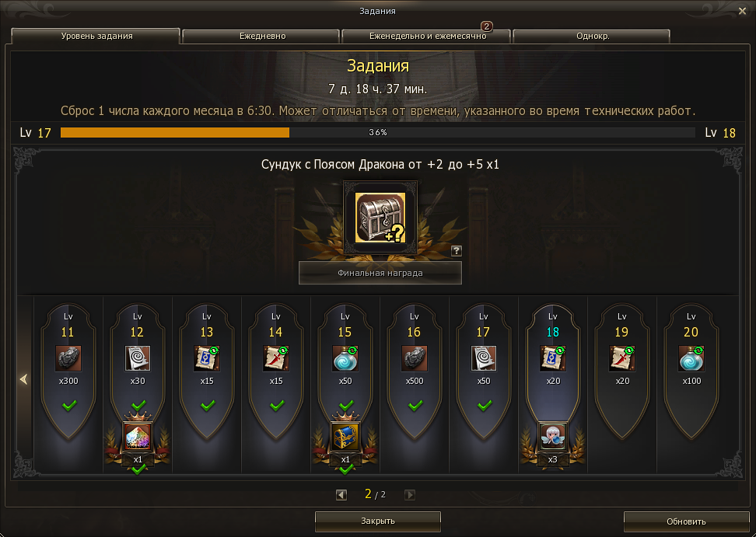The height and width of the screenshot is (537, 756).
Task: Click the Lv 18 blue scroll x20
Action: pyautogui.click(x=553, y=358)
